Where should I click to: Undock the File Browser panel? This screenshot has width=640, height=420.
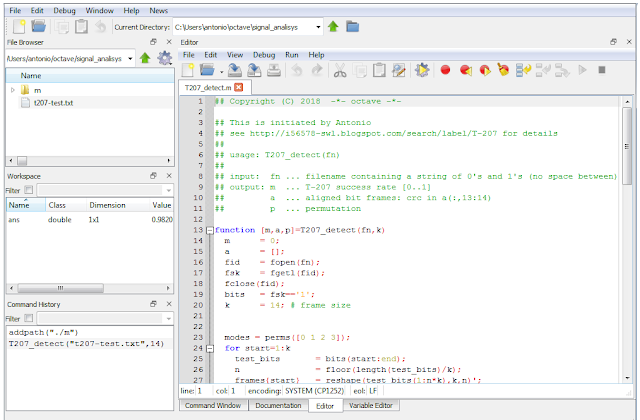pos(153,42)
